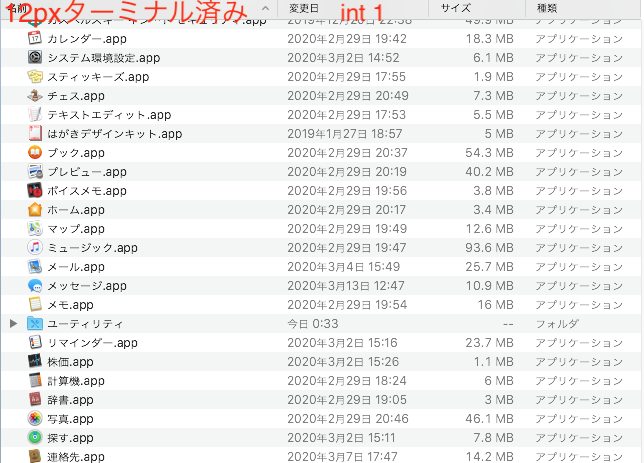The image size is (644, 463).
Task: Click the size value 54.3 MB
Action: point(489,153)
